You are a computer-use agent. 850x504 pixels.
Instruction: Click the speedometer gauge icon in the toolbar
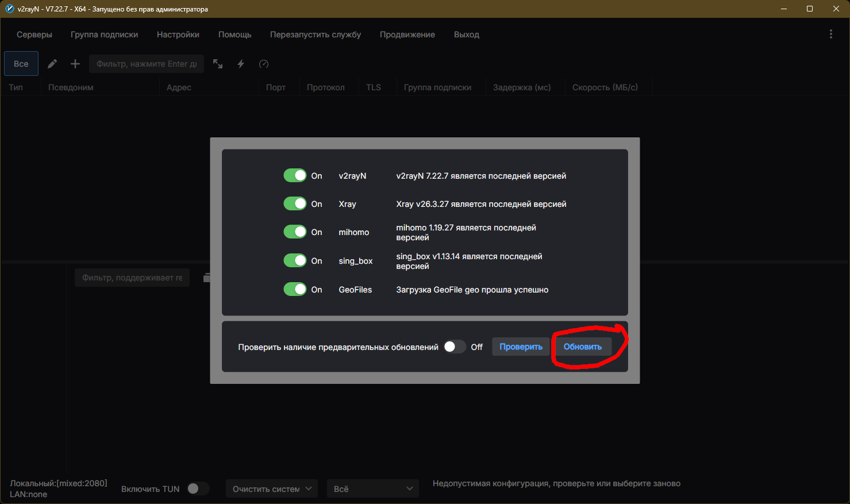point(264,64)
